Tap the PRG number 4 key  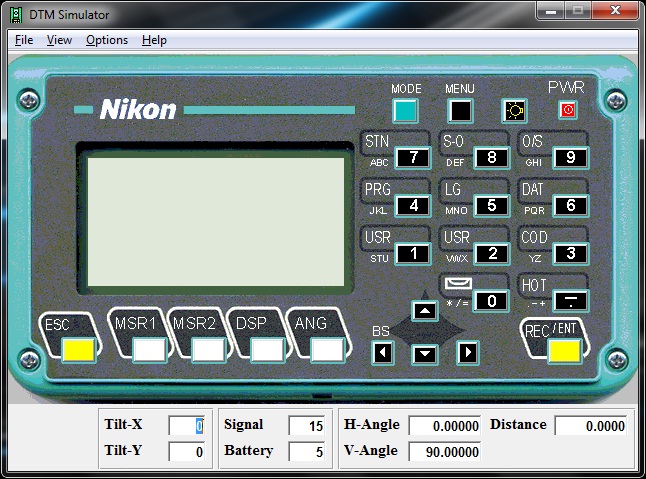pyautogui.click(x=413, y=206)
